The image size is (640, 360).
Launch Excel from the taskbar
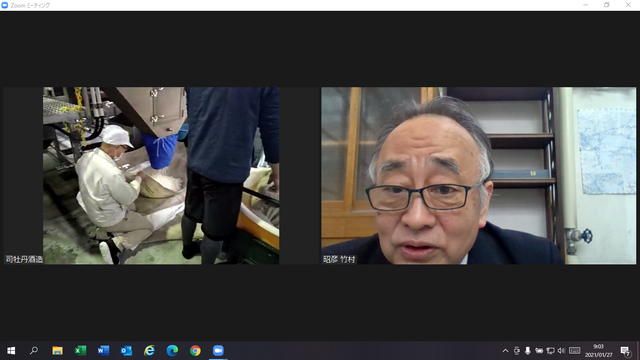point(80,351)
